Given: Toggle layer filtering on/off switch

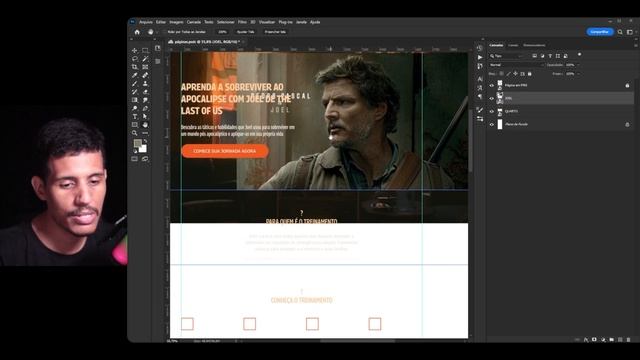Looking at the screenshot, I should coord(580,55).
